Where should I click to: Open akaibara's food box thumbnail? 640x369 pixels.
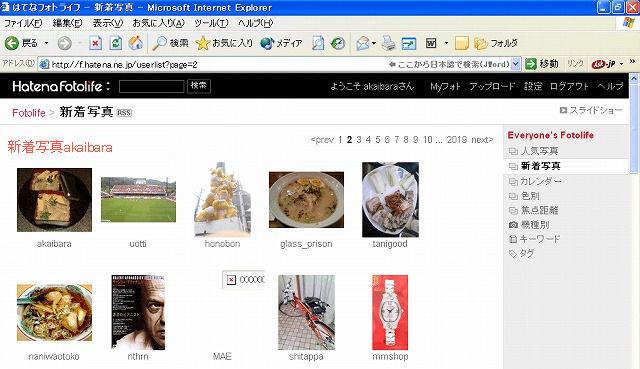(x=54, y=200)
